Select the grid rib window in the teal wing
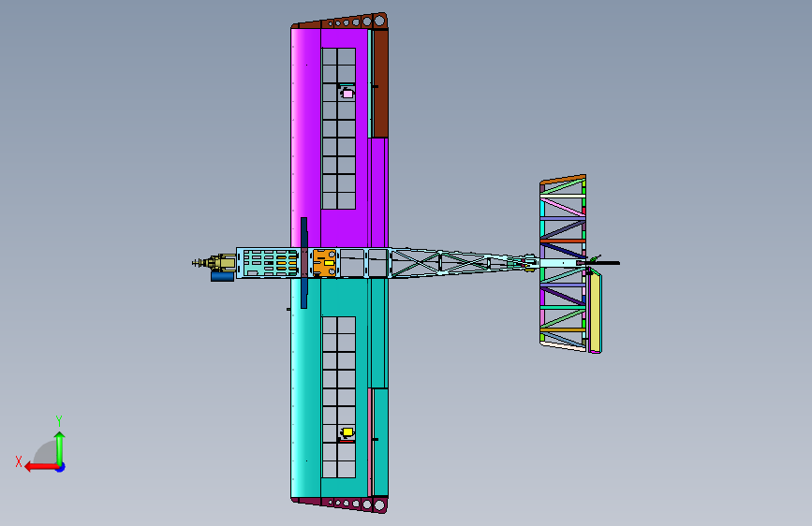This screenshot has width=812, height=526. 339,397
